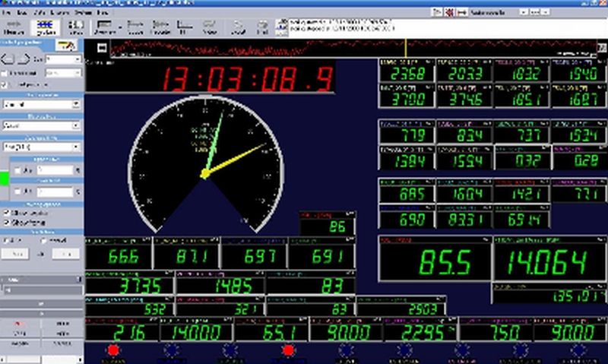This screenshot has width=608, height=364.
Task: Click the 2503 digital display
Action: 401,305
